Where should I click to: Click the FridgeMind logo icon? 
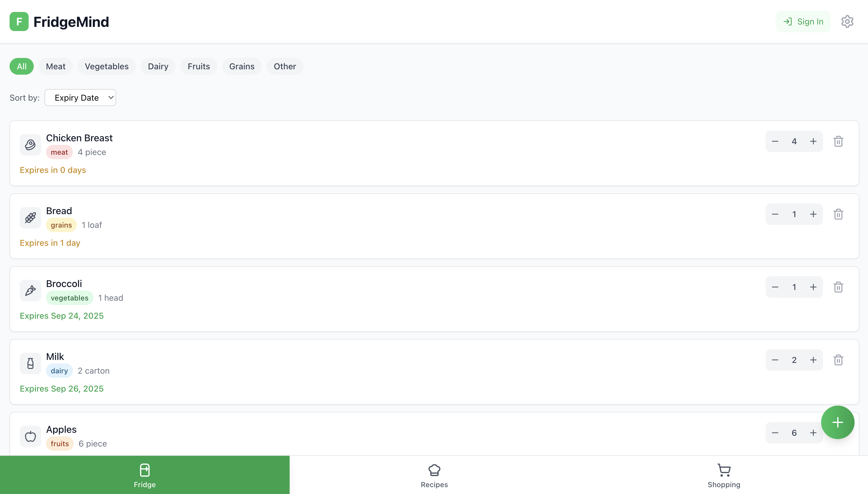(x=19, y=22)
